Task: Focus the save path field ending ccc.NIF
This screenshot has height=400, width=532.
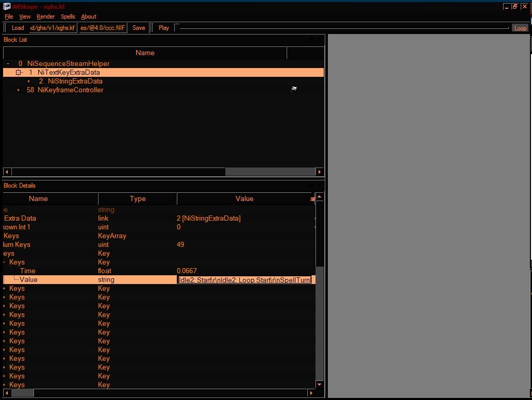Action: 103,28
